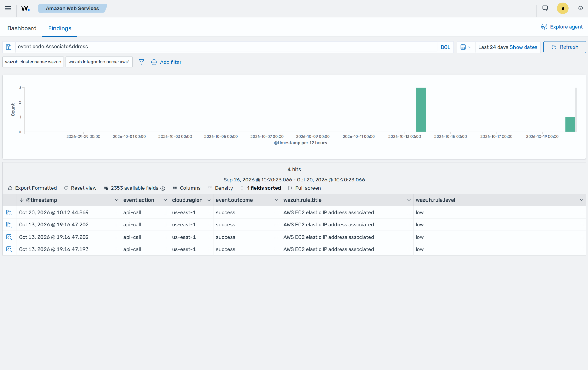Click Export Formatted button
The height and width of the screenshot is (370, 588).
pyautogui.click(x=32, y=188)
